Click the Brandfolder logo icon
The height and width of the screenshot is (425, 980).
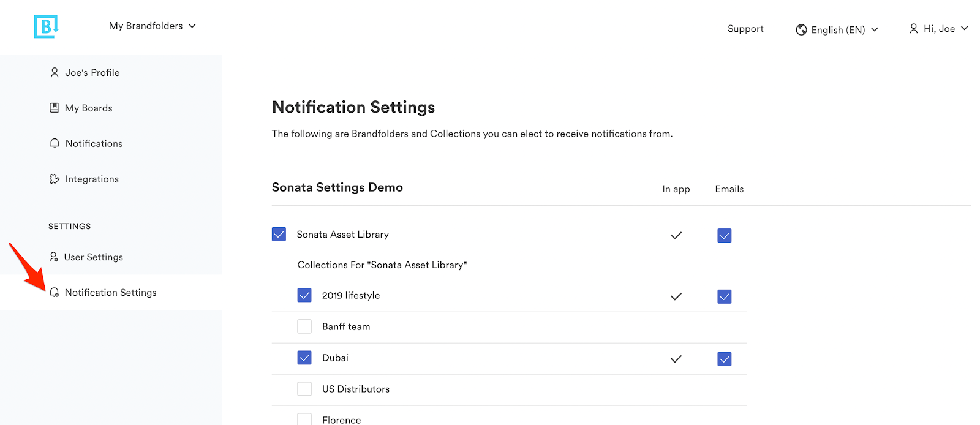click(46, 26)
